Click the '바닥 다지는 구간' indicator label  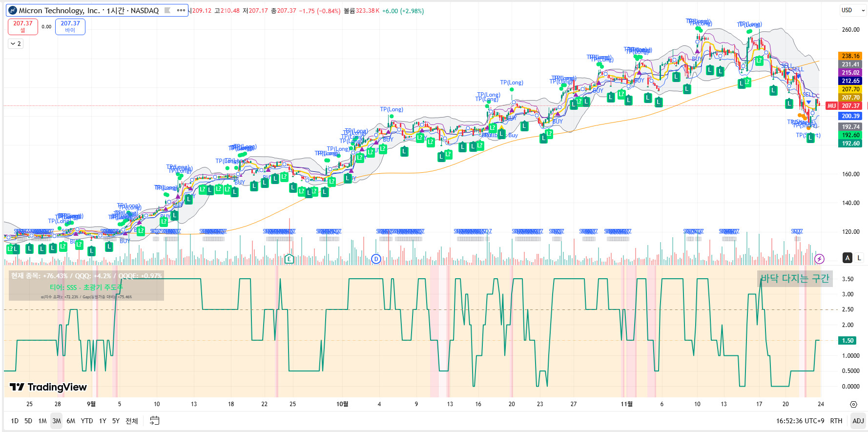pyautogui.click(x=795, y=278)
